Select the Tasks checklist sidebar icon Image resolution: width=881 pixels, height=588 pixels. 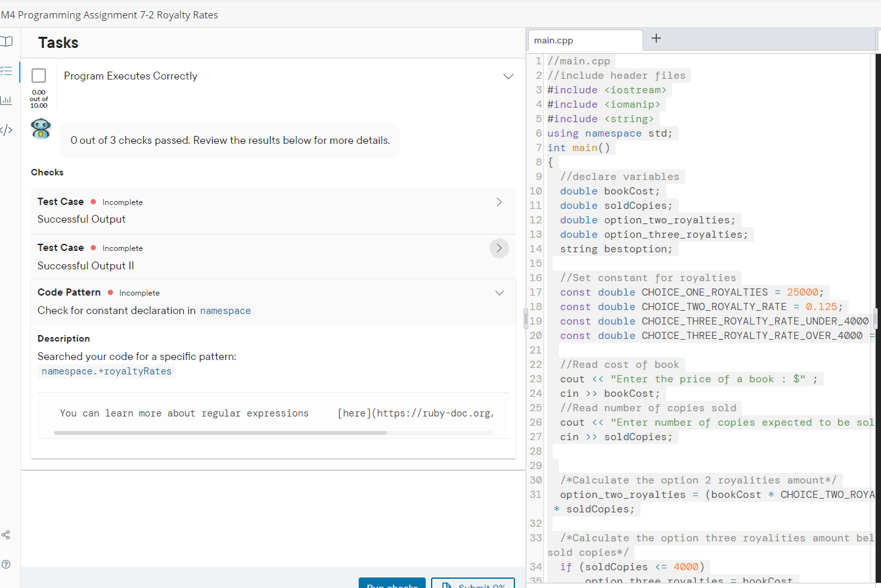coord(6,70)
